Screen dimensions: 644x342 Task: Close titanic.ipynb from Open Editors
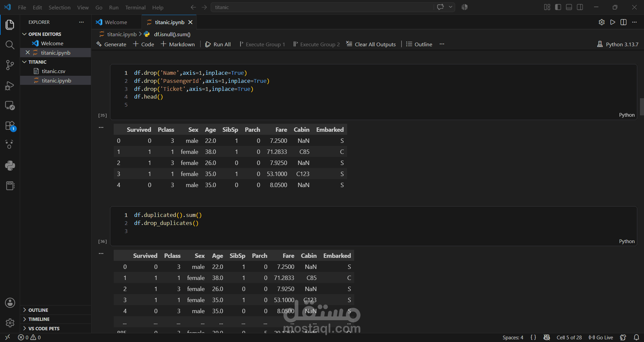(x=28, y=53)
